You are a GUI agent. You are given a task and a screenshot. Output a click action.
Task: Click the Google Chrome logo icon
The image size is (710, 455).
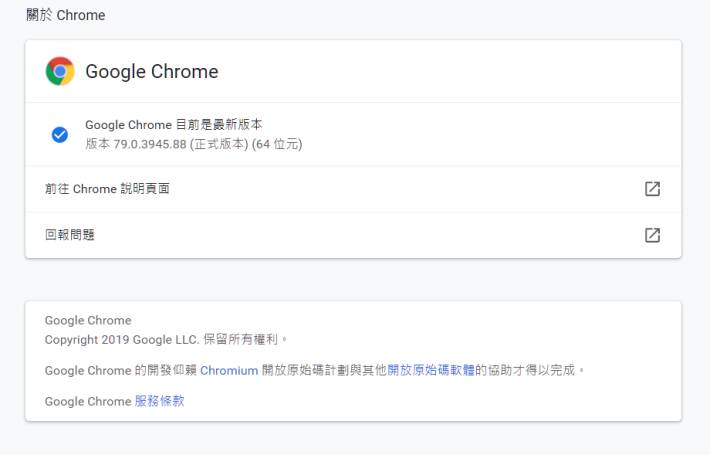60,71
